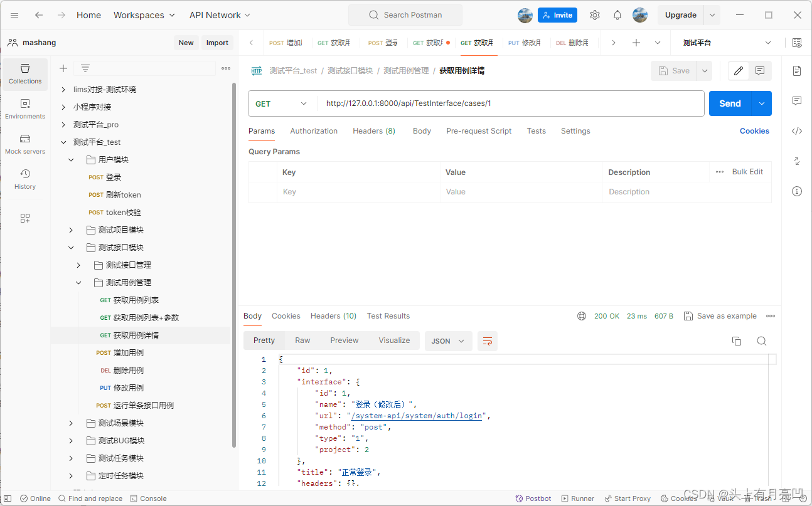Open Postbot in the status bar
Image resolution: width=812 pixels, height=506 pixels.
[x=533, y=498]
